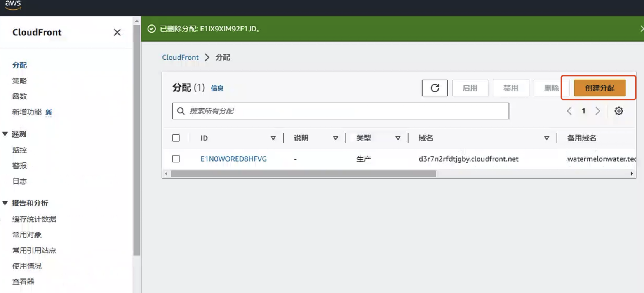Click the 启用 button

pyautogui.click(x=470, y=88)
